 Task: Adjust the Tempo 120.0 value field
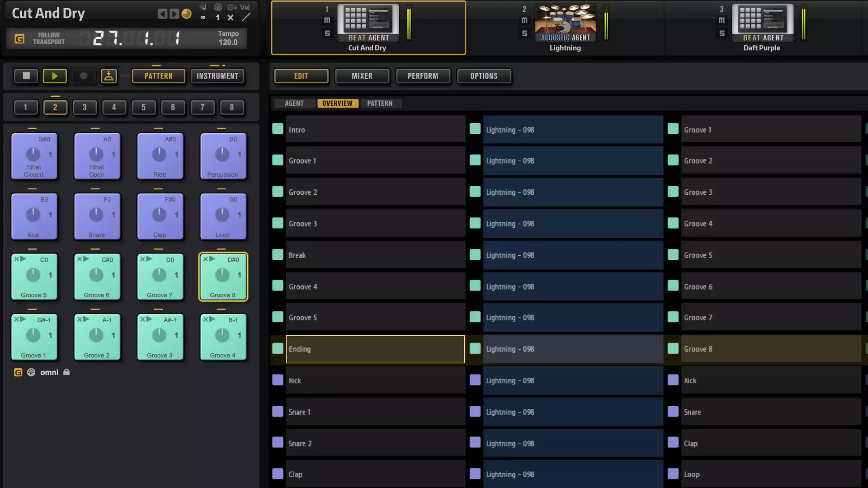[228, 42]
